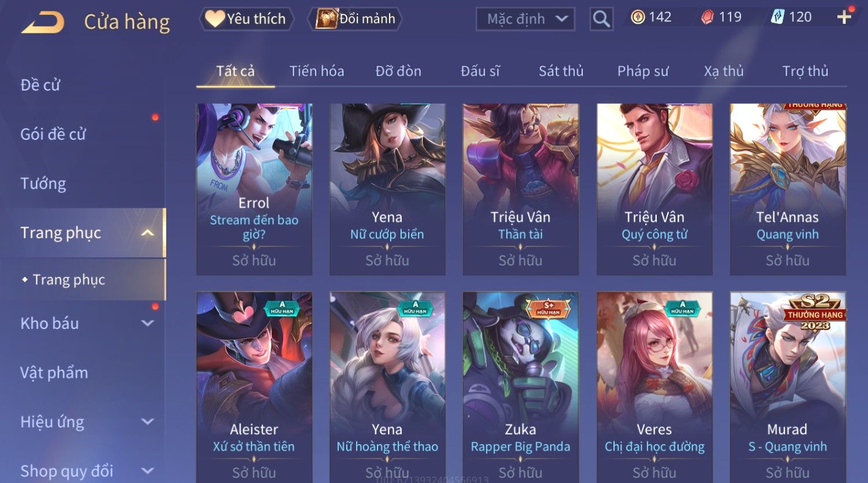The width and height of the screenshot is (868, 483).
Task: Collapse the Trang phục sidebar section
Action: click(148, 233)
